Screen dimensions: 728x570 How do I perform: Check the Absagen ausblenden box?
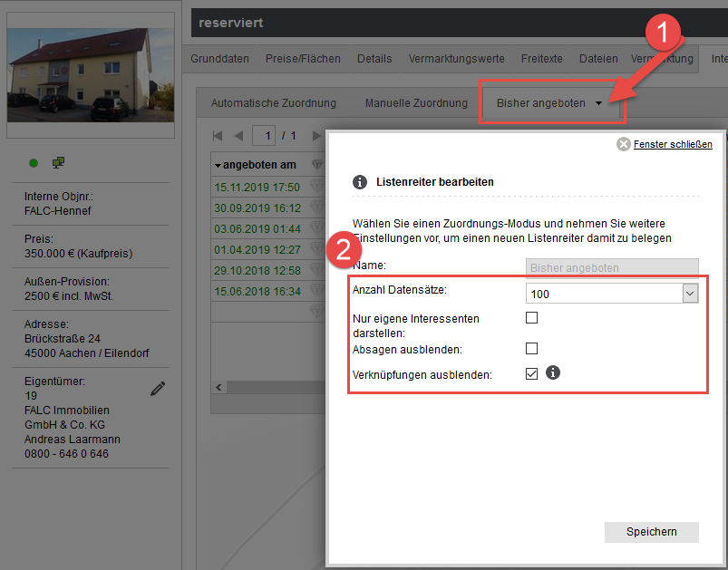(x=532, y=349)
